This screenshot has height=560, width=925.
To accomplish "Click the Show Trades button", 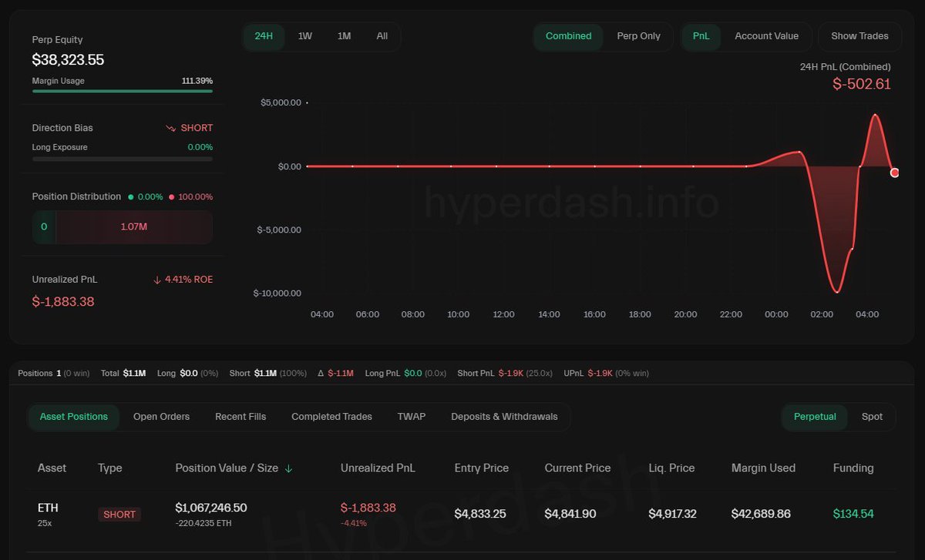I will (860, 36).
